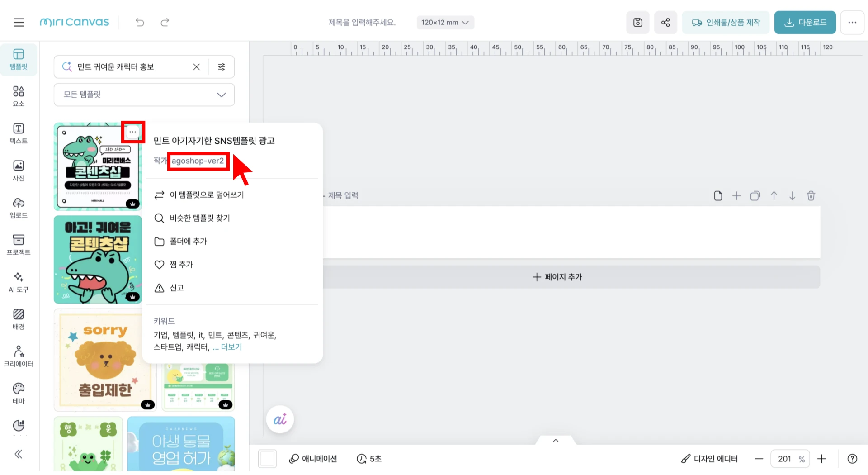
Task: Open the 요소 elements sidebar panel
Action: pos(19,96)
